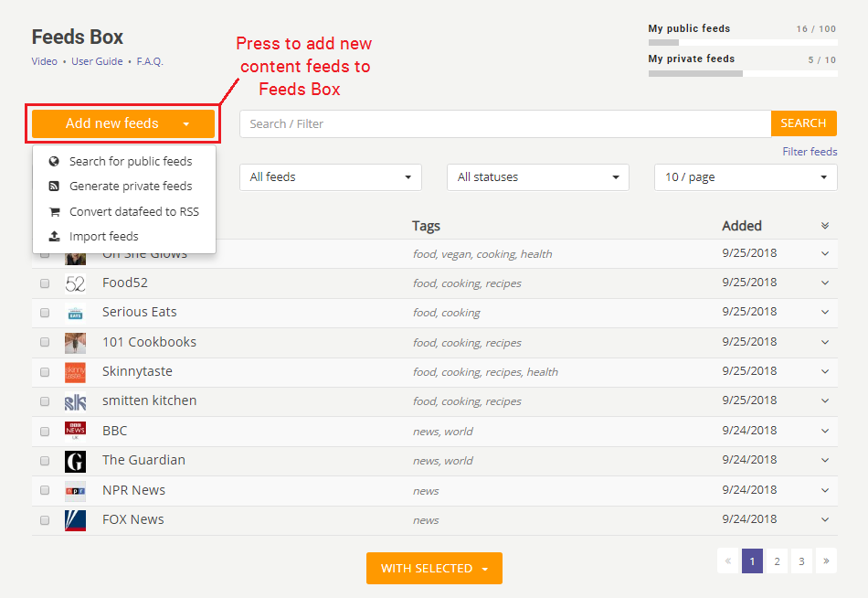Open the All feeds dropdown
The image size is (868, 598).
click(x=330, y=177)
